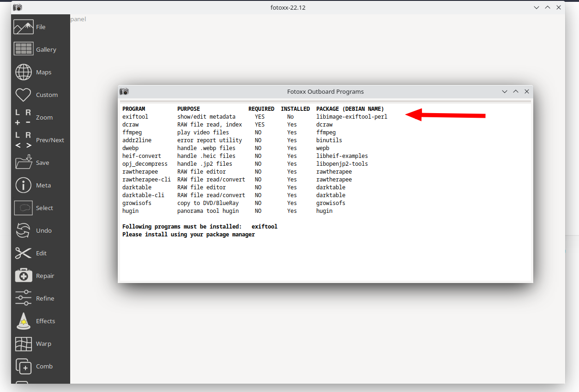Click the 'dcraw' program name

click(131, 125)
